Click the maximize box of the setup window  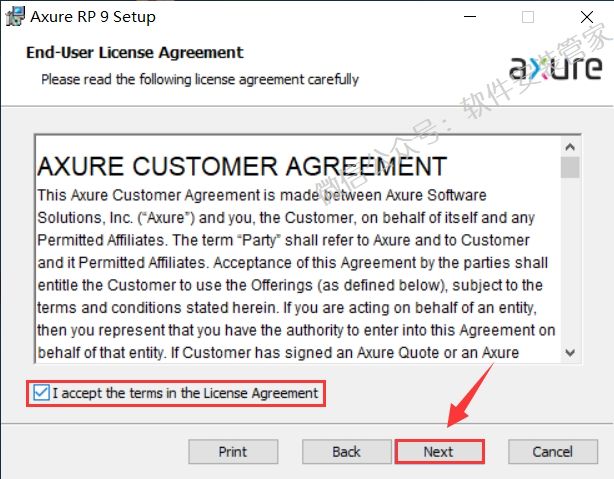click(x=527, y=17)
